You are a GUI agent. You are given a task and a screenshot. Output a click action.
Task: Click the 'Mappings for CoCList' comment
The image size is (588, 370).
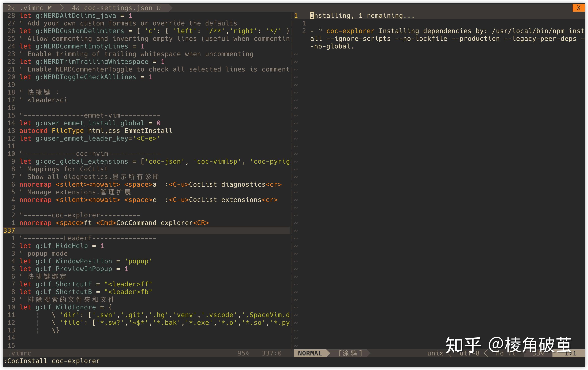64,169
